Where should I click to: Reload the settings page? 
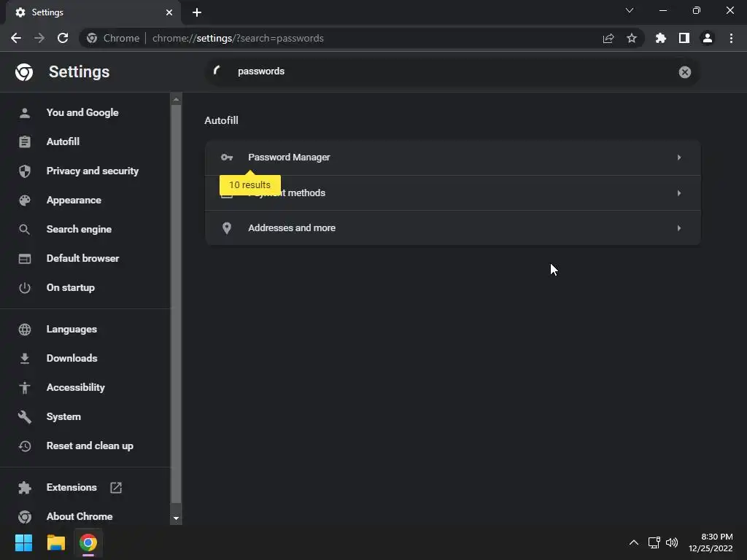click(x=63, y=38)
